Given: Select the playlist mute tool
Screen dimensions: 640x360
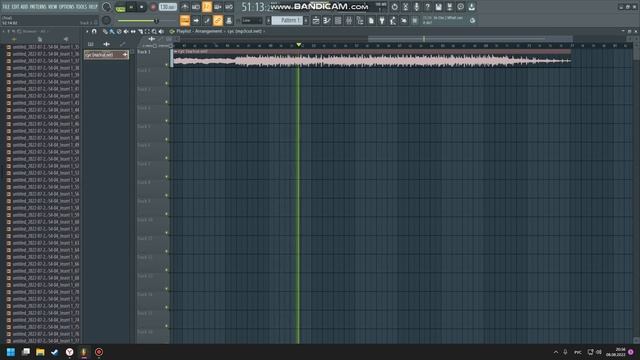Looking at the screenshot, I should point(126,31).
